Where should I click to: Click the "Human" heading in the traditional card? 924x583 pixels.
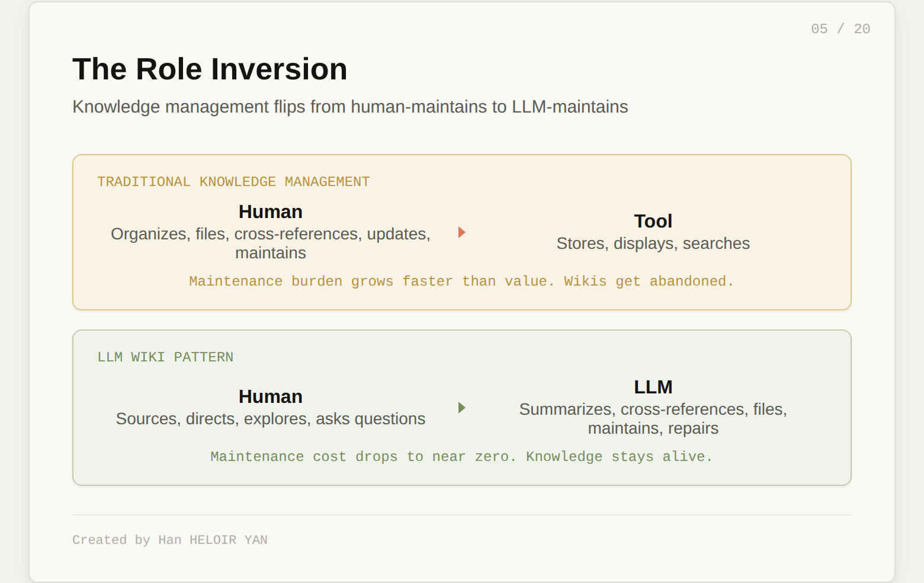tap(271, 212)
